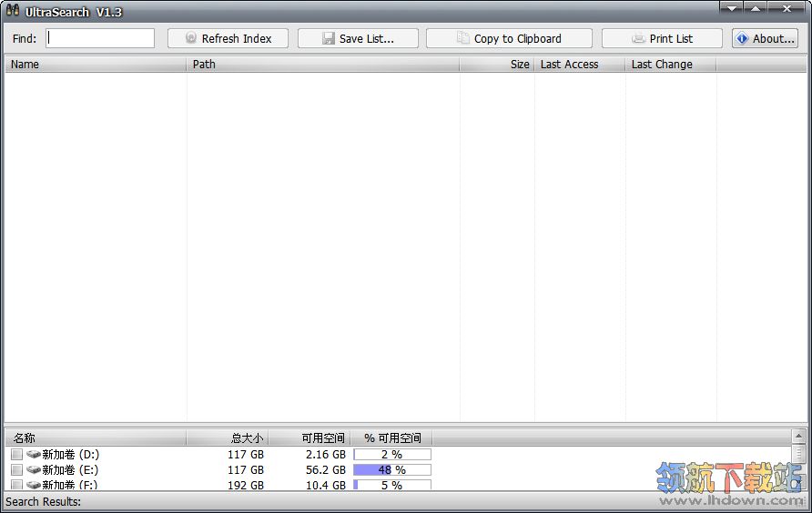Click the UltraSearch binoculars title icon
812x513 pixels.
click(13, 10)
